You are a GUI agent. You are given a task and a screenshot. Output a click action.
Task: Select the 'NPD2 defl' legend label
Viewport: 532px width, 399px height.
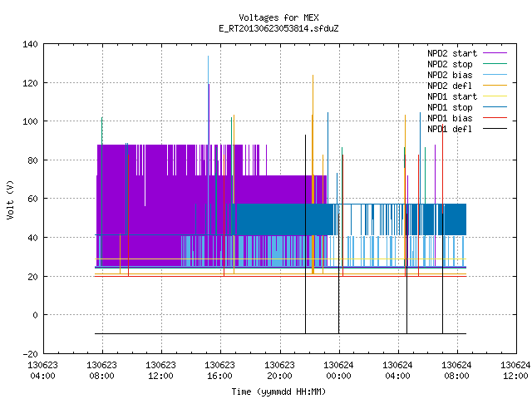point(450,86)
